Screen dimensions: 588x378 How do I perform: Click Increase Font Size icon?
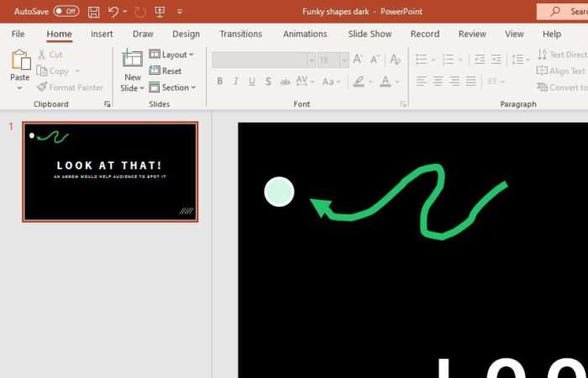(x=358, y=60)
